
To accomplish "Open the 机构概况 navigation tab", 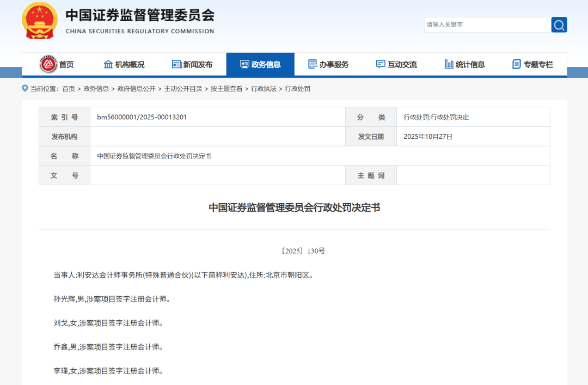I will click(x=124, y=65).
